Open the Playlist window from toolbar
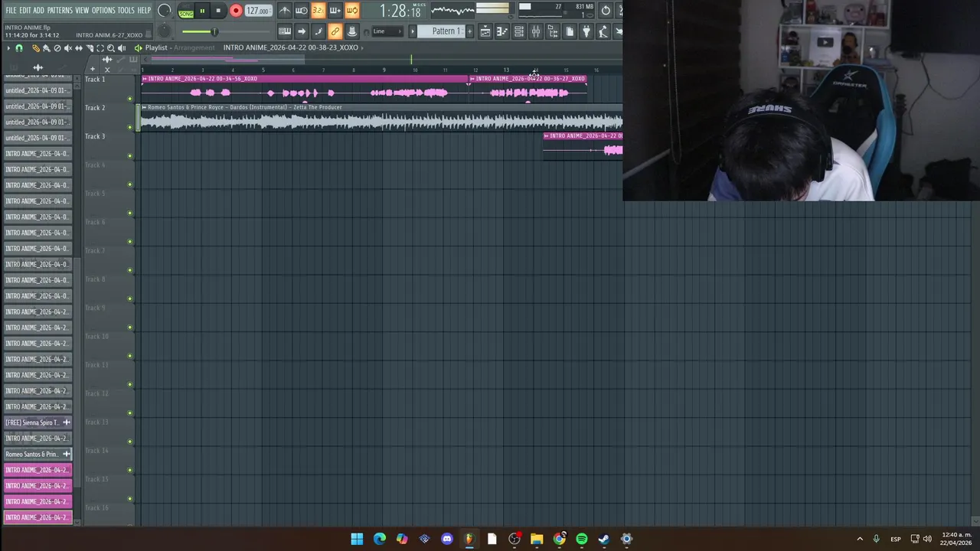Viewport: 980px width, 551px height. pos(485,31)
